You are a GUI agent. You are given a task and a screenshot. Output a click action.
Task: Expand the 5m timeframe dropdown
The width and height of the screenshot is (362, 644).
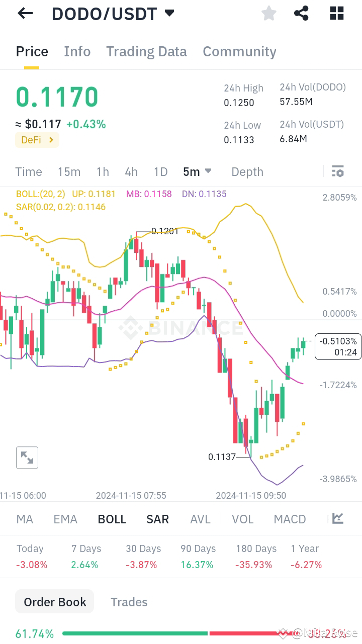197,171
